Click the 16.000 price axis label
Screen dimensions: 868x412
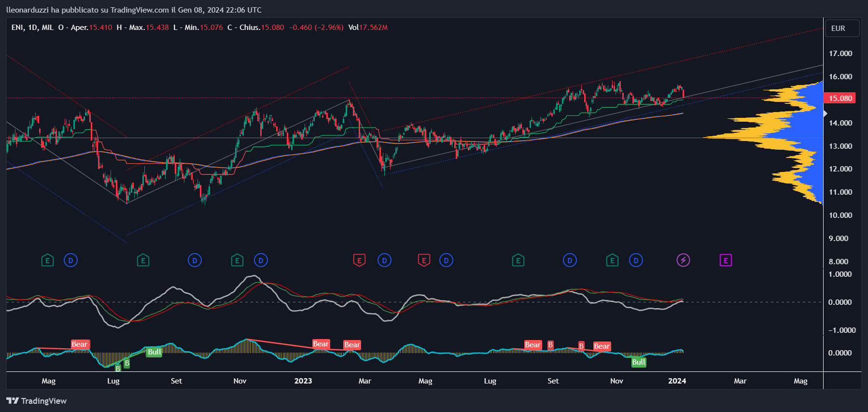coord(840,77)
